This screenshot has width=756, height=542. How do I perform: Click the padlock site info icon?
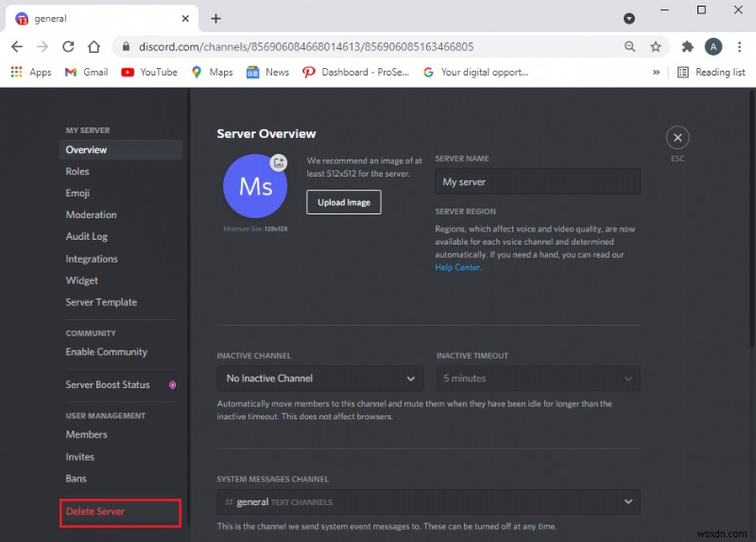pos(126,46)
